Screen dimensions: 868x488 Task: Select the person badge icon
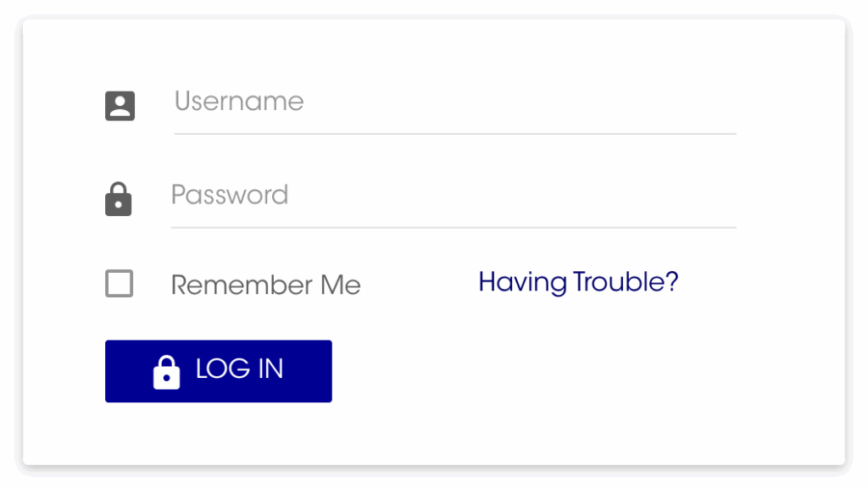click(120, 106)
